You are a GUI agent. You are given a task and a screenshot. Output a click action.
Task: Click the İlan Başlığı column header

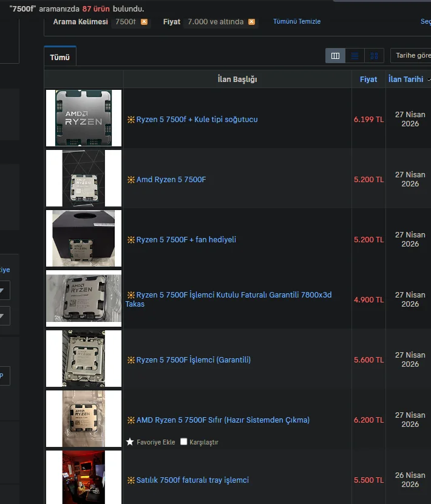pos(237,79)
